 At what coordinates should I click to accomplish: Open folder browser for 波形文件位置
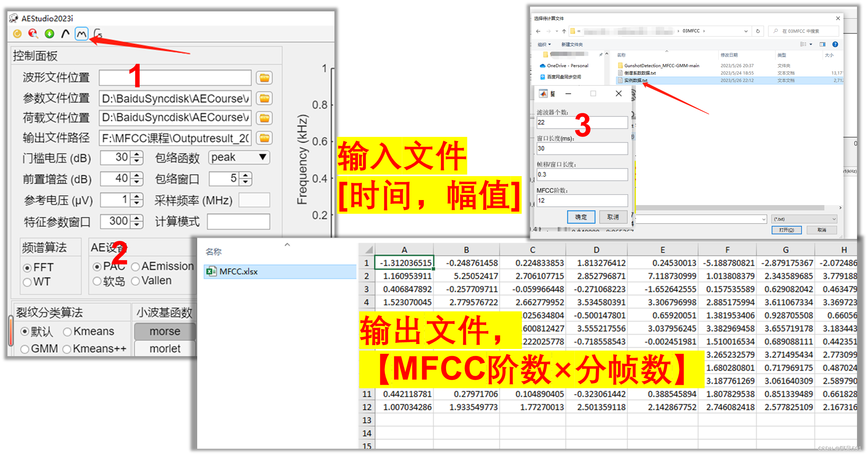click(x=264, y=78)
